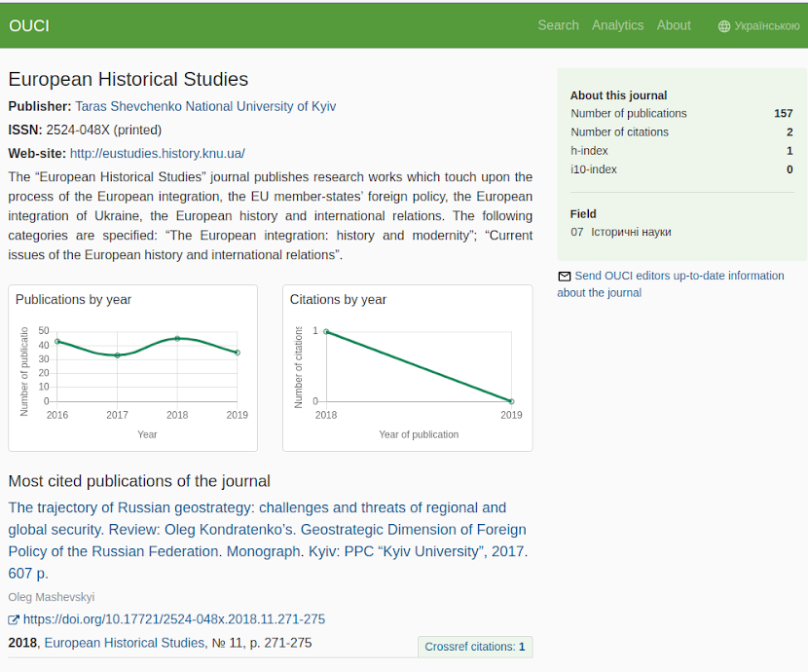Open the DOI link for the cited publication
The height and width of the screenshot is (672, 808).
tap(173, 619)
